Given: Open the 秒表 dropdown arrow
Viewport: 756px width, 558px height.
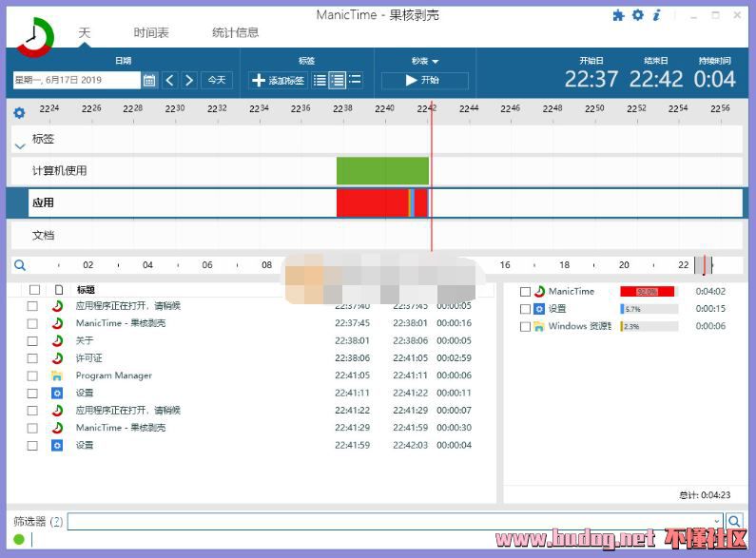Looking at the screenshot, I should (436, 62).
